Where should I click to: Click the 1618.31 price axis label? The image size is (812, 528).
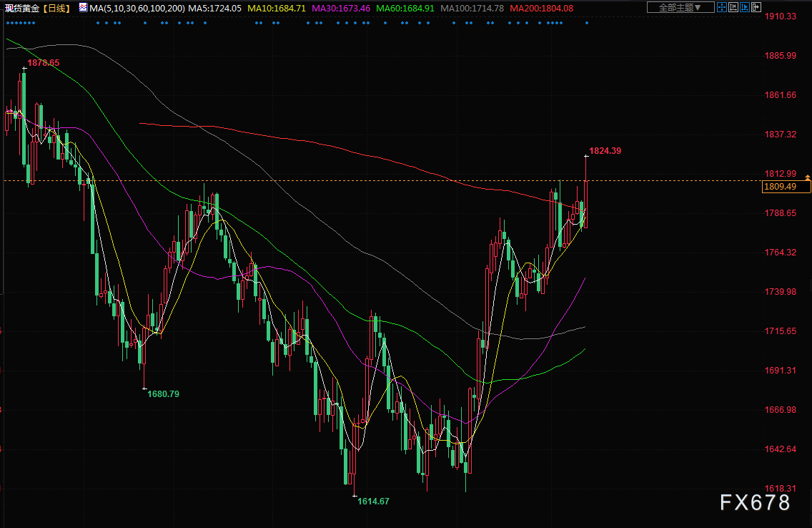[x=781, y=489]
